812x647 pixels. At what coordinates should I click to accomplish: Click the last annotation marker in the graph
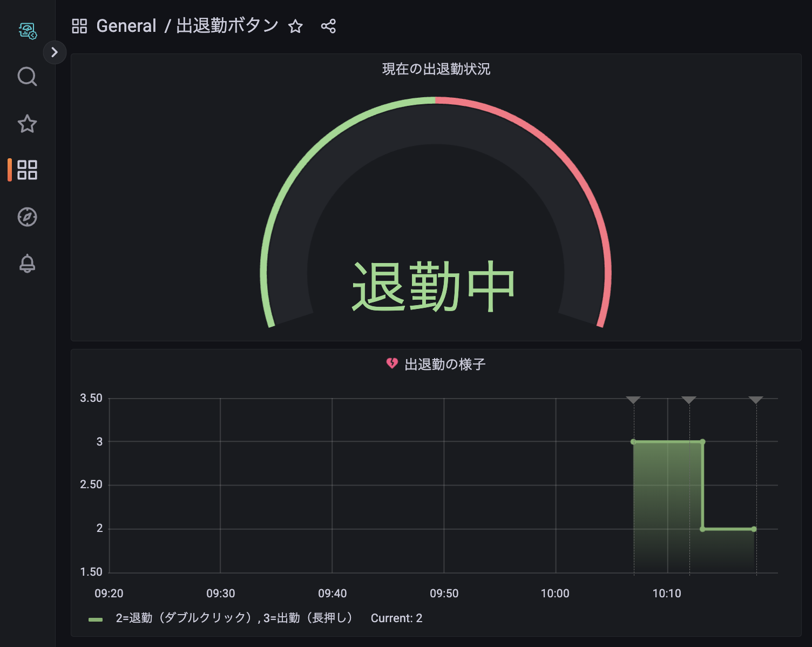coord(756,400)
